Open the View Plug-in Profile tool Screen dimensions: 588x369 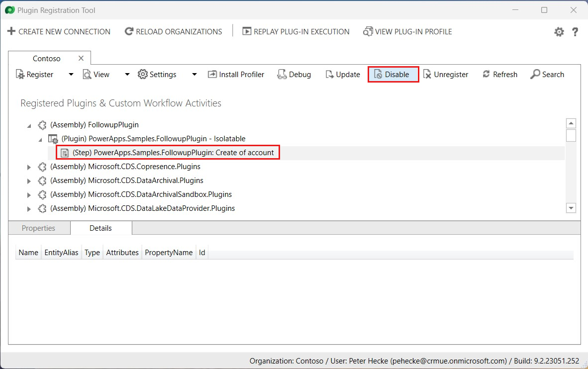407,31
